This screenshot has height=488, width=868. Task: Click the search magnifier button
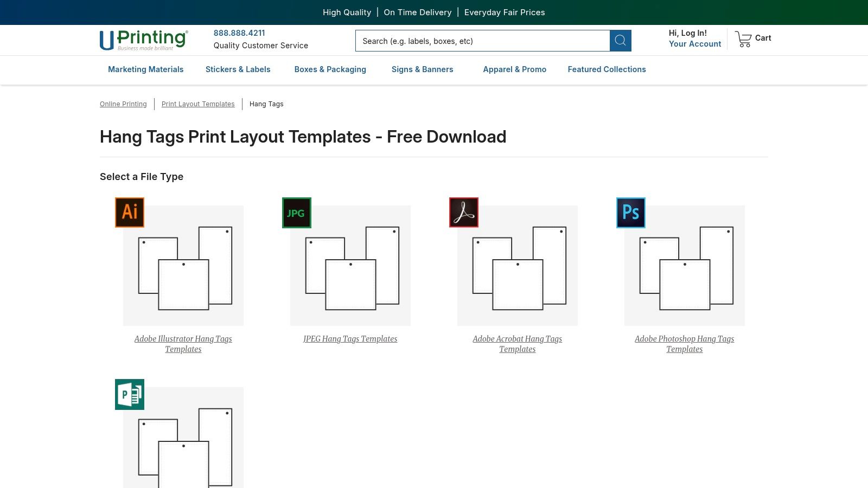click(x=620, y=41)
